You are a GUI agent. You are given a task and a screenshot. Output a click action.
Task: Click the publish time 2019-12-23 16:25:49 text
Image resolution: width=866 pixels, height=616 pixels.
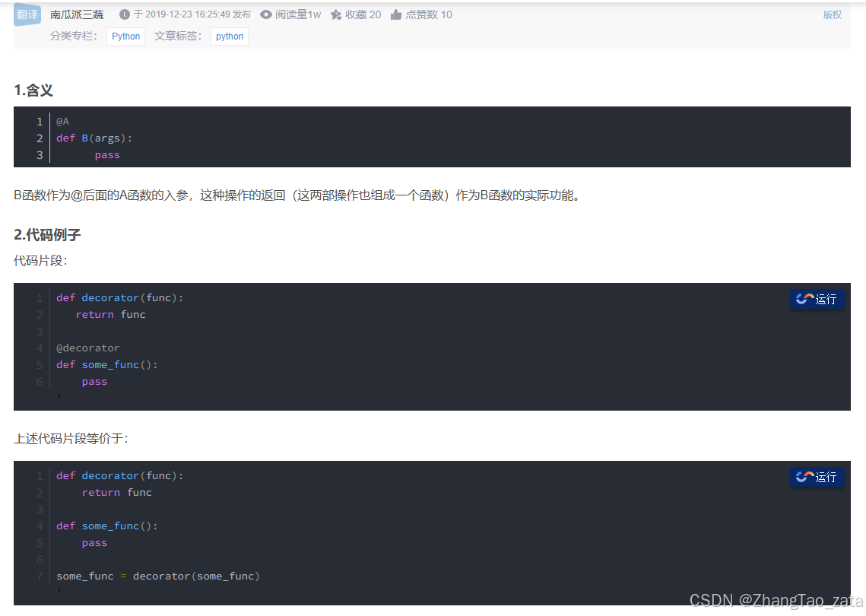[x=188, y=15]
